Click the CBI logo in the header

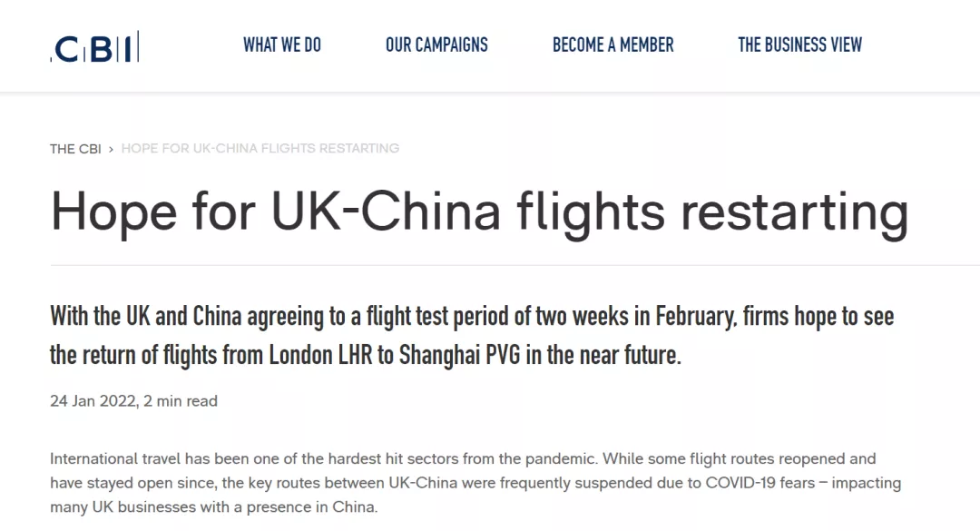point(94,47)
